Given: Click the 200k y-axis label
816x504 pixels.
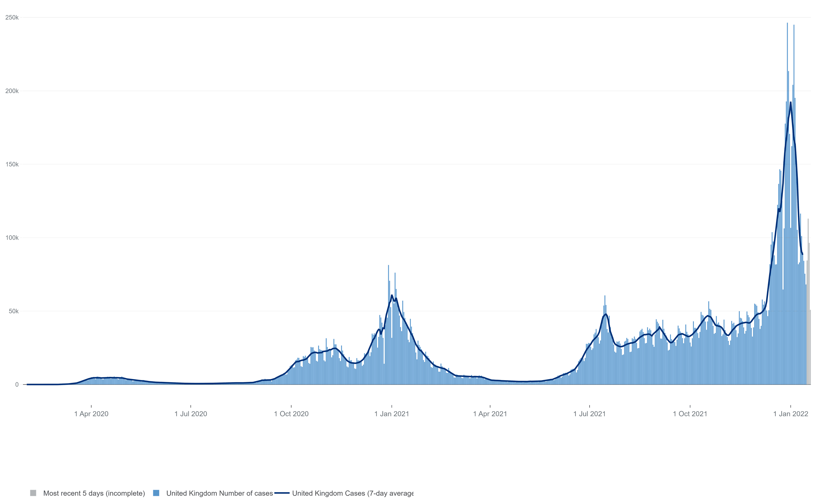Looking at the screenshot, I should click(12, 91).
